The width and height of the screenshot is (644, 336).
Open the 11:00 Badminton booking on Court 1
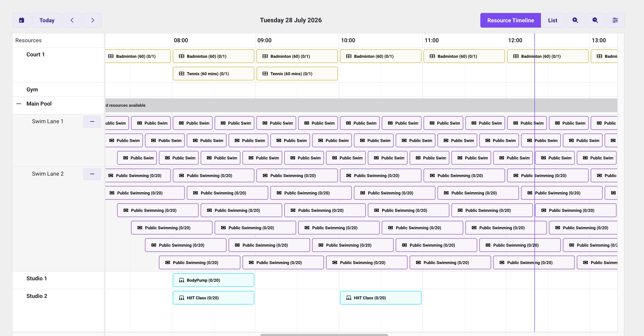click(464, 56)
